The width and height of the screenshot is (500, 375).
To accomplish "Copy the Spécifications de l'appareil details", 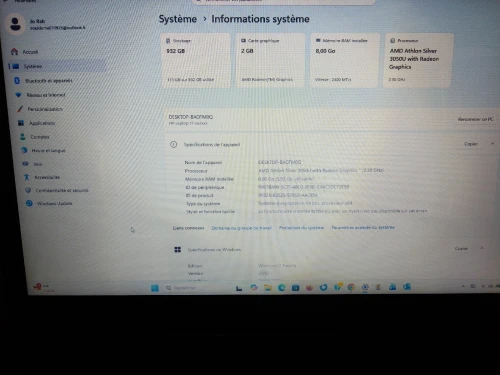I will (471, 144).
